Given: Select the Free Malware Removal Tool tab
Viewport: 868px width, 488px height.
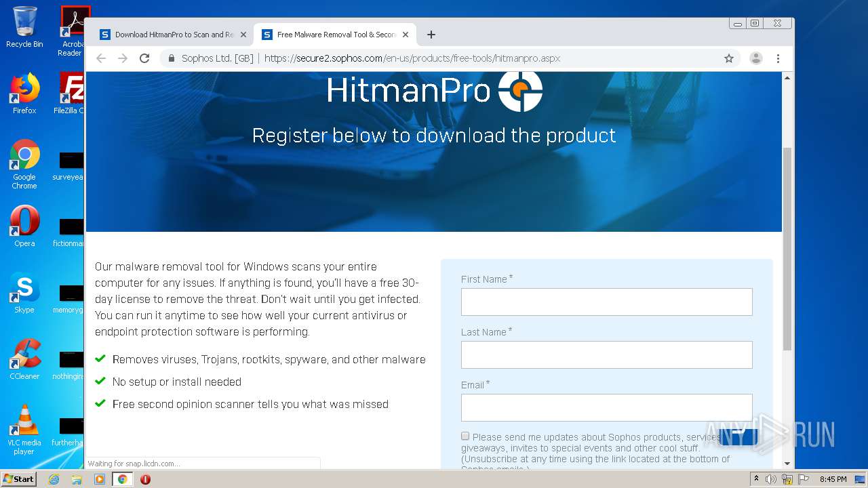Looking at the screenshot, I should [336, 35].
